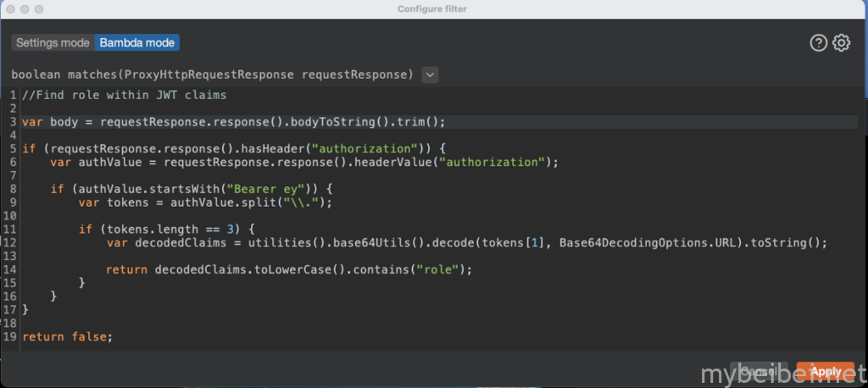Viewport: 868px width, 388px height.
Task: Click the 'Configure filter' window title
Action: coord(431,8)
